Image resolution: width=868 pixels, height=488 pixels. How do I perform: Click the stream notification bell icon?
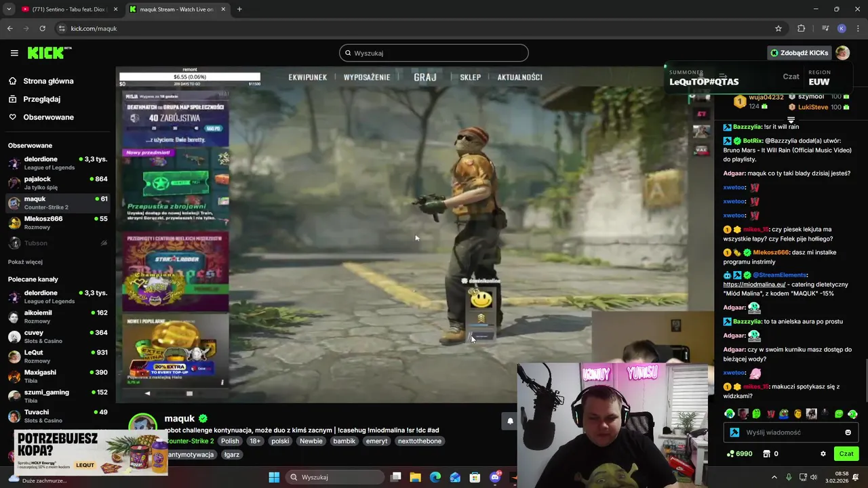pyautogui.click(x=510, y=421)
